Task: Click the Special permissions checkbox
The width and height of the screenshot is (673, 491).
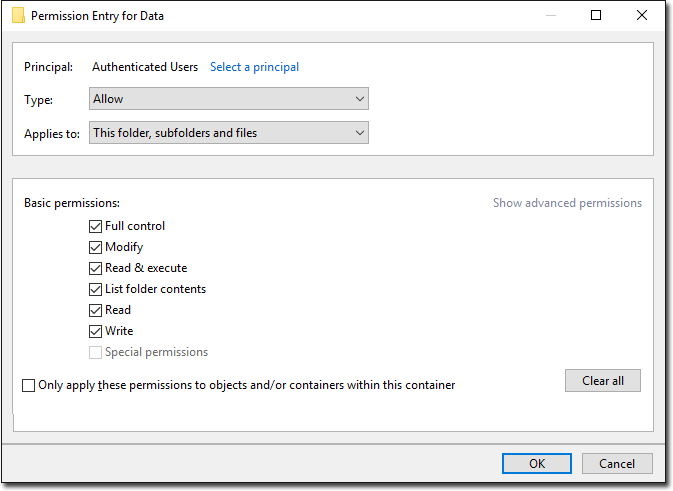Action: (x=95, y=352)
